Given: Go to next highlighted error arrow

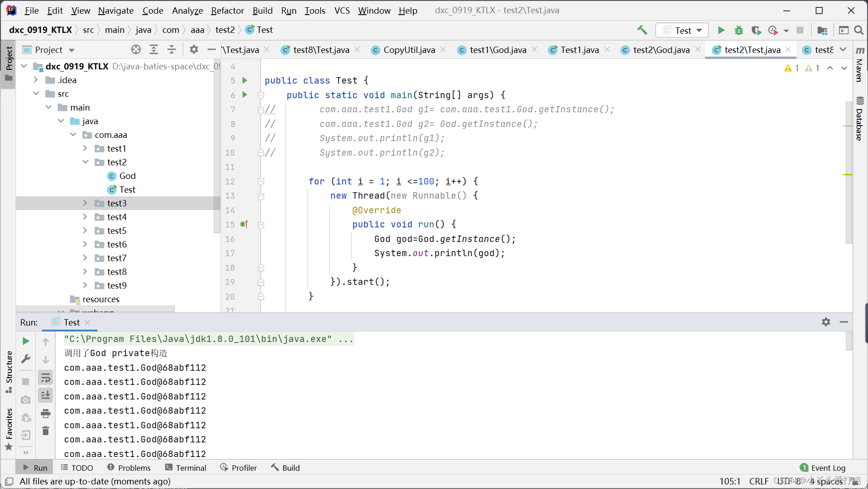Looking at the screenshot, I should 844,68.
